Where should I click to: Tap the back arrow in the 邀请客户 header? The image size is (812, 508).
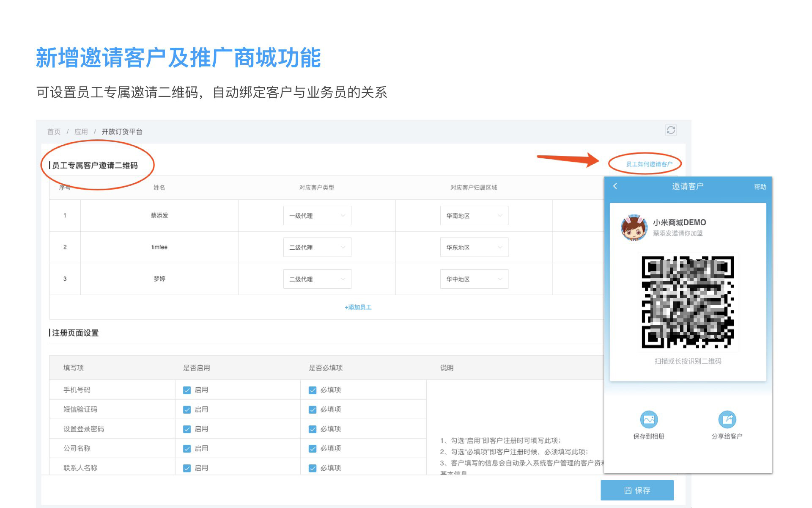pos(615,186)
